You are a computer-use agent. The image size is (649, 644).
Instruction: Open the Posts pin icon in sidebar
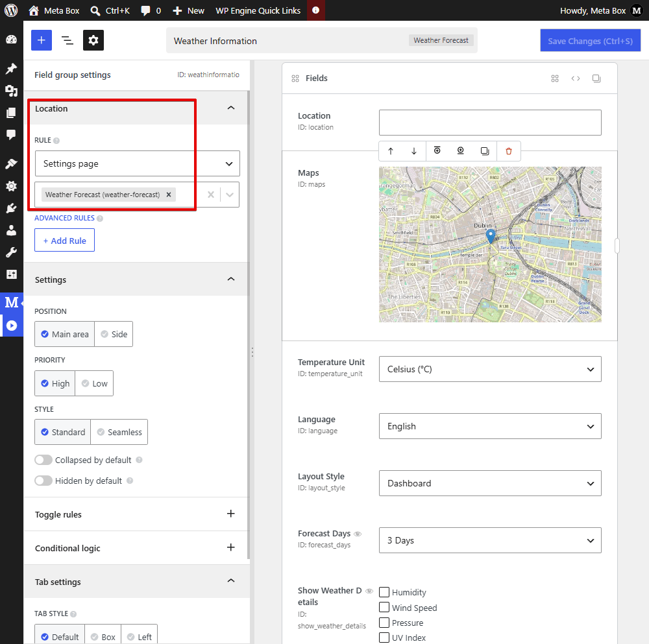pyautogui.click(x=12, y=69)
